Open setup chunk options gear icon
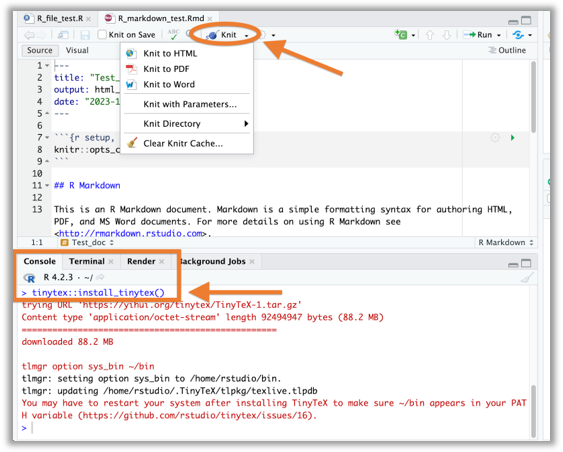The height and width of the screenshot is (452, 563). (x=495, y=138)
